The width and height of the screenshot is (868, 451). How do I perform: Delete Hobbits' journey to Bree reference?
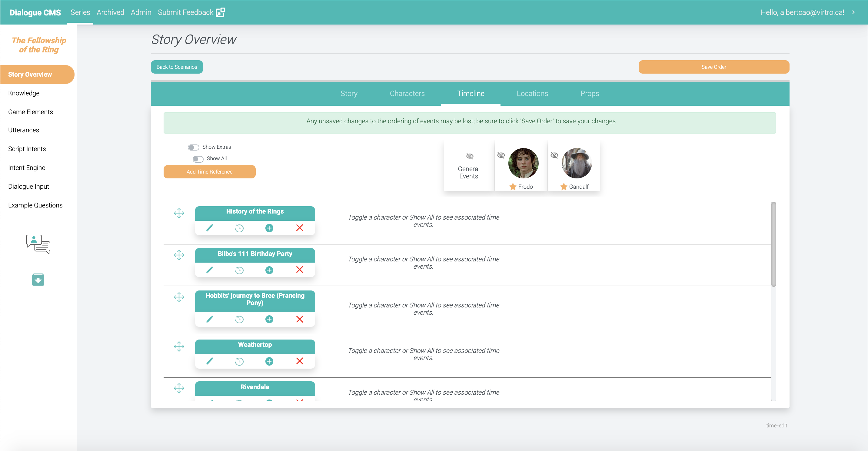(x=299, y=319)
